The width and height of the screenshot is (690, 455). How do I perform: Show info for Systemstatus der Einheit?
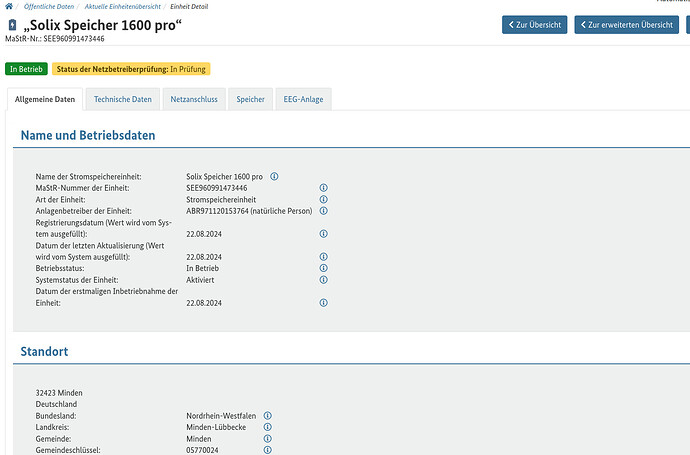click(323, 280)
